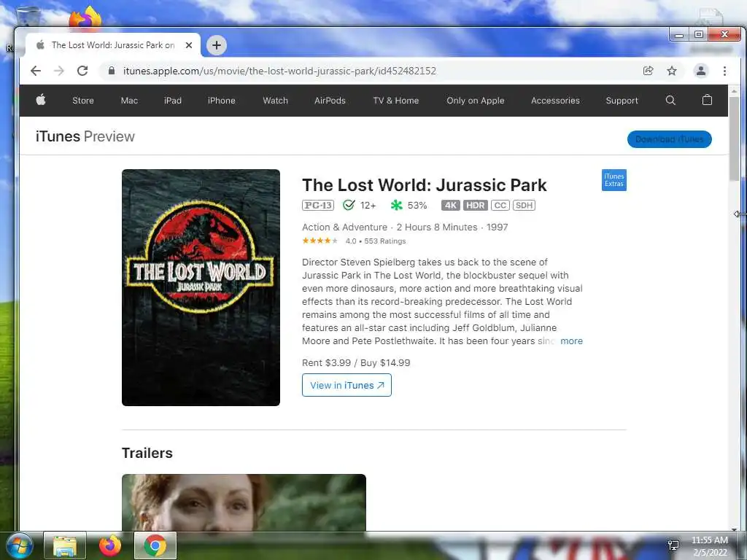Click the 4K badge
747x560 pixels.
click(451, 205)
